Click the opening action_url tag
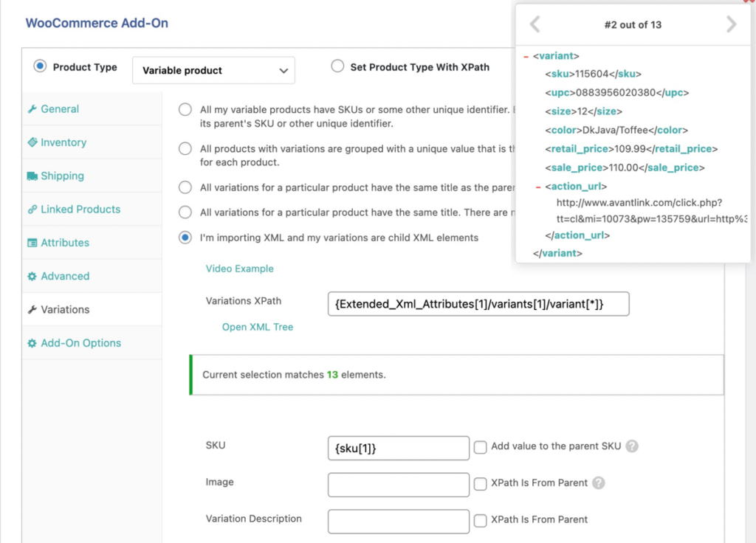756x543 pixels. 576,187
